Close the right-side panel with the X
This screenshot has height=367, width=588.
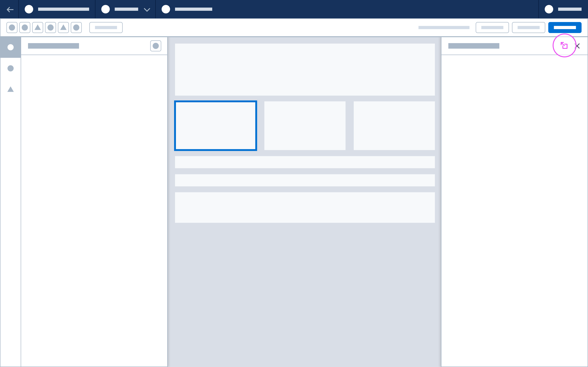point(578,46)
